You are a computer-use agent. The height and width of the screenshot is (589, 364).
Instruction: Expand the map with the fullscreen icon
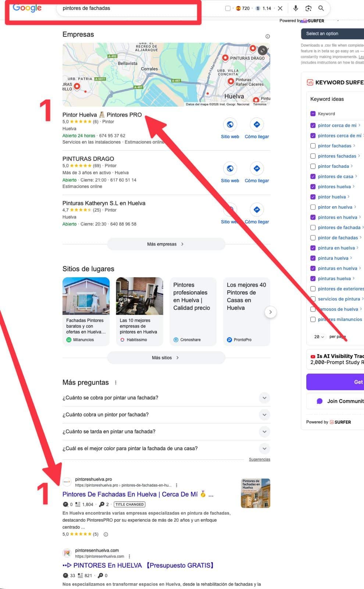pos(263,50)
